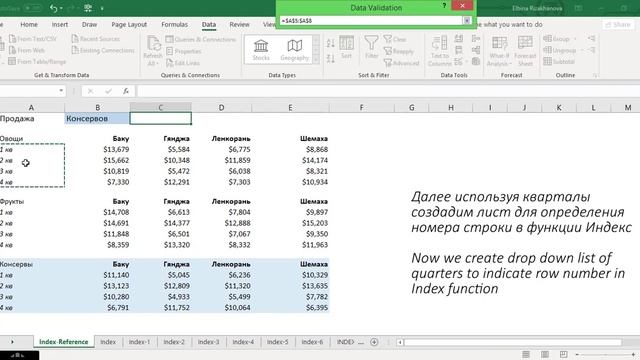This screenshot has height=360, width=640.
Task: Switch to Page Break Preview icon
Action: pyautogui.click(x=563, y=354)
